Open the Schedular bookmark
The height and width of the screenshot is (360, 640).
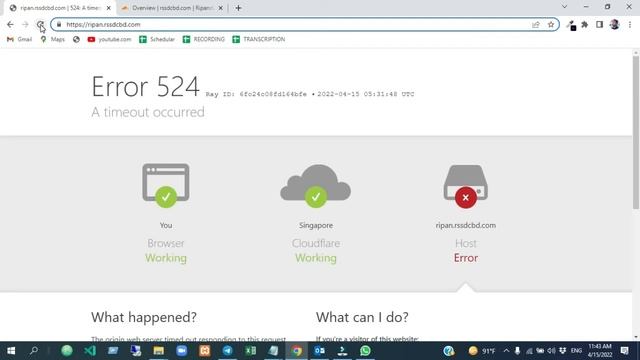pyautogui.click(x=157, y=39)
